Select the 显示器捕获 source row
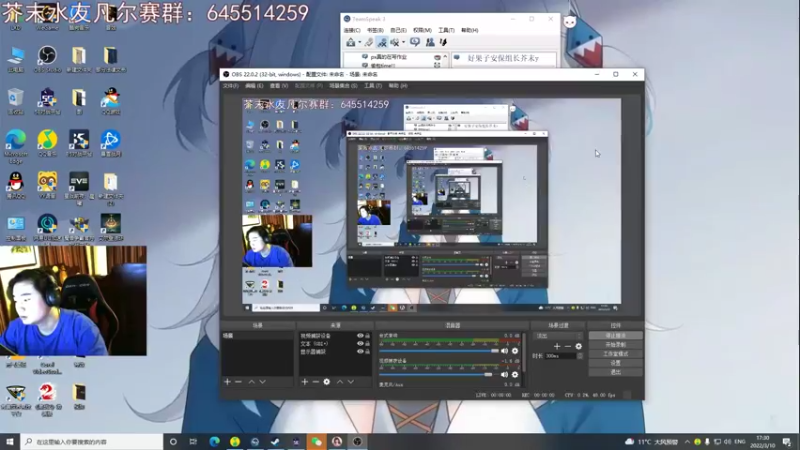Viewport: 800px width, 450px height. coord(334,352)
